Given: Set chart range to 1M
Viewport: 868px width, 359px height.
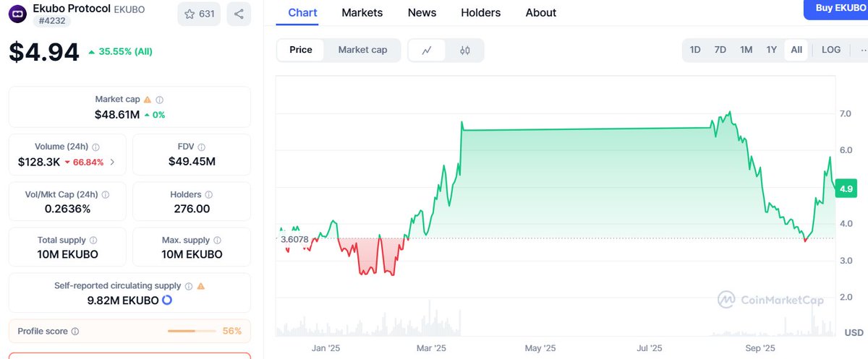Looking at the screenshot, I should click(x=746, y=50).
